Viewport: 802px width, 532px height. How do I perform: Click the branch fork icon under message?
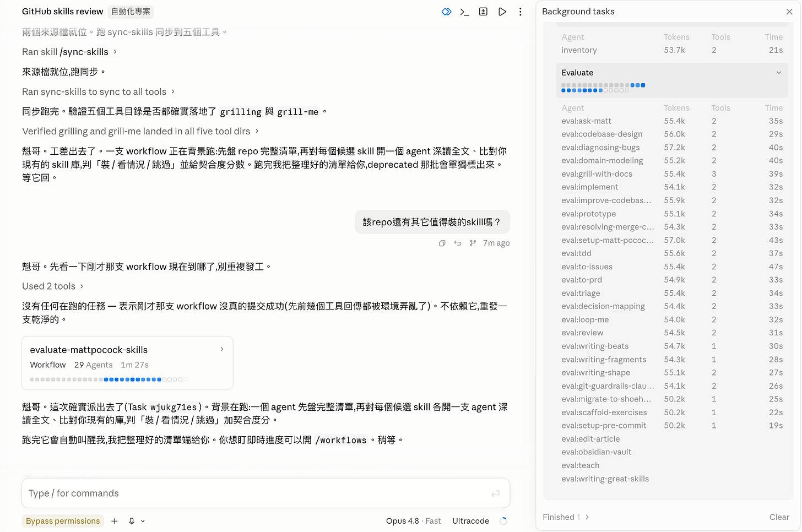coord(473,243)
